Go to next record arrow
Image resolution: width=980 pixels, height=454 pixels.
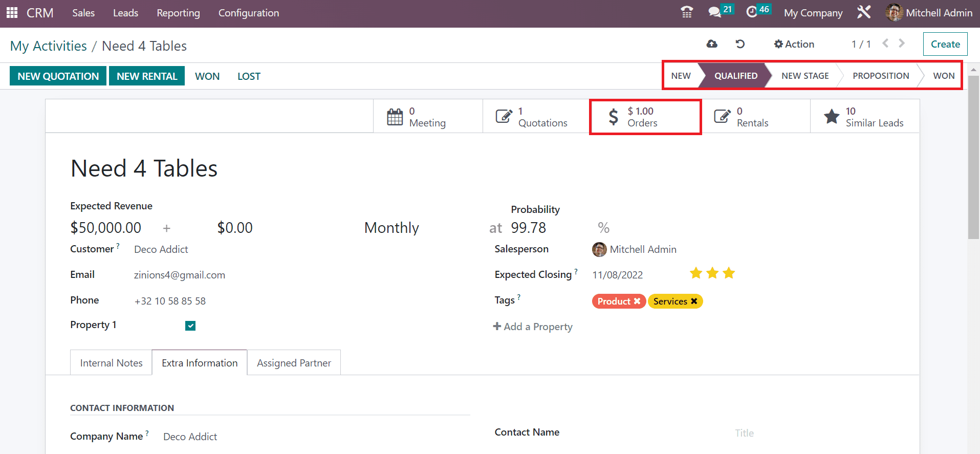pyautogui.click(x=902, y=44)
